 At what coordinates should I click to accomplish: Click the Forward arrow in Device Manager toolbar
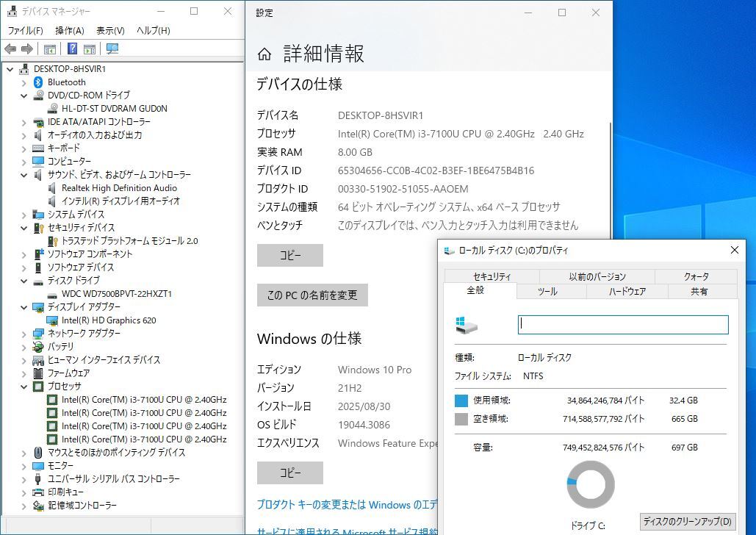(x=27, y=49)
